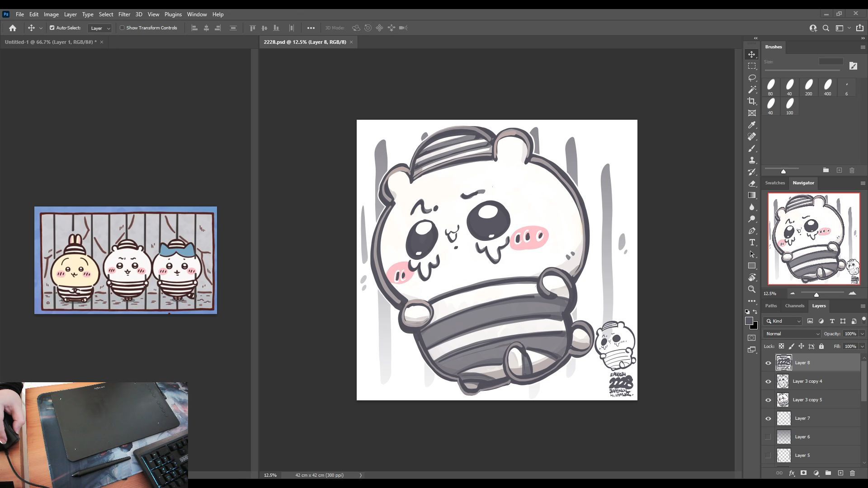
Task: Select the Zoom tool in toolbar
Action: [752, 289]
